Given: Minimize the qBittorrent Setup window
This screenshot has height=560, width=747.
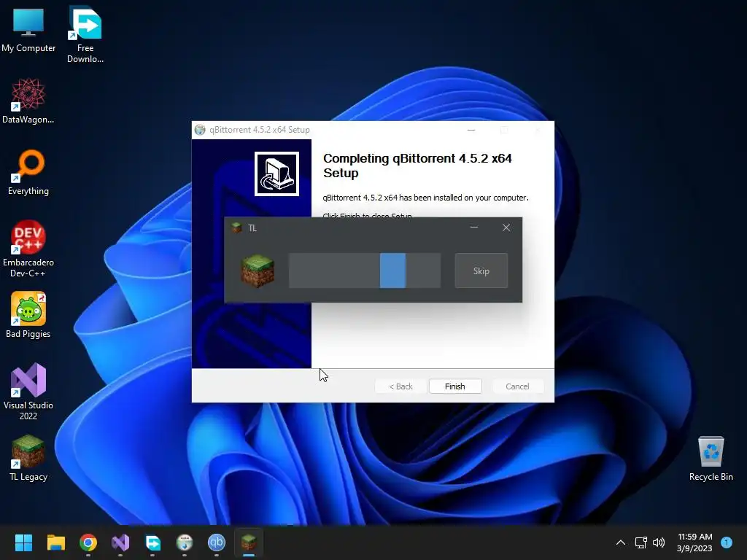Looking at the screenshot, I should click(471, 130).
